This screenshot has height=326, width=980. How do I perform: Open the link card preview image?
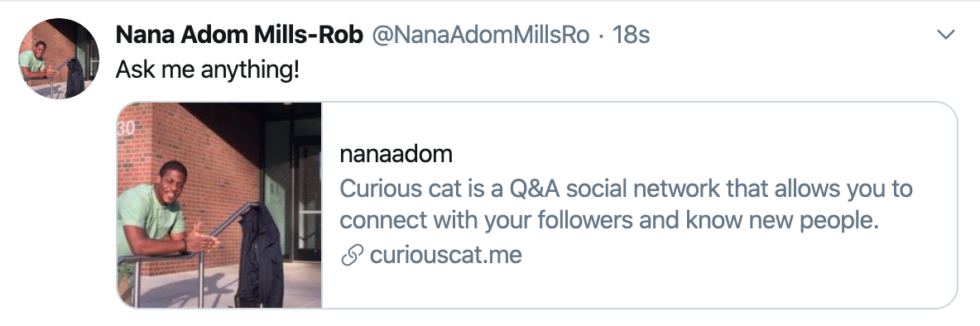click(219, 205)
